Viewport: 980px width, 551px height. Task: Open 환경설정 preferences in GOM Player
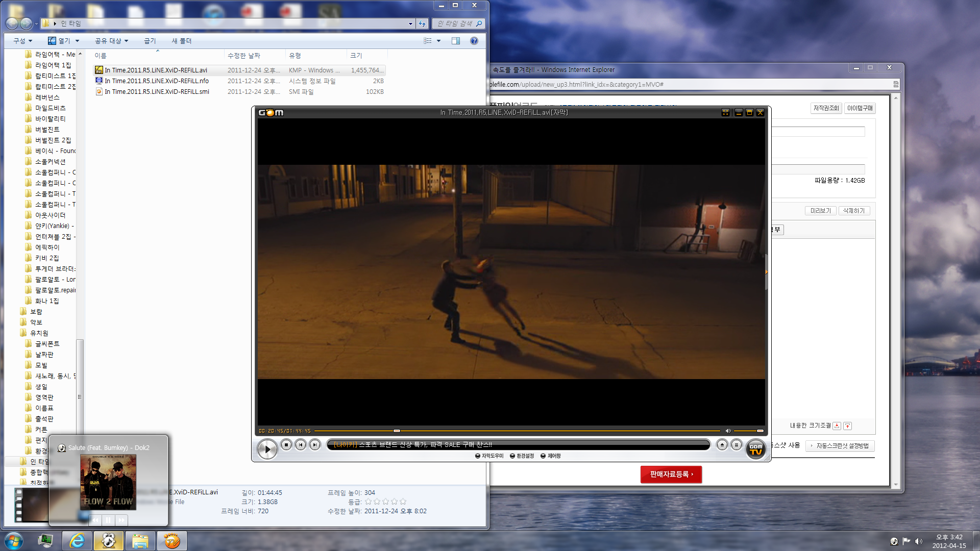522,456
